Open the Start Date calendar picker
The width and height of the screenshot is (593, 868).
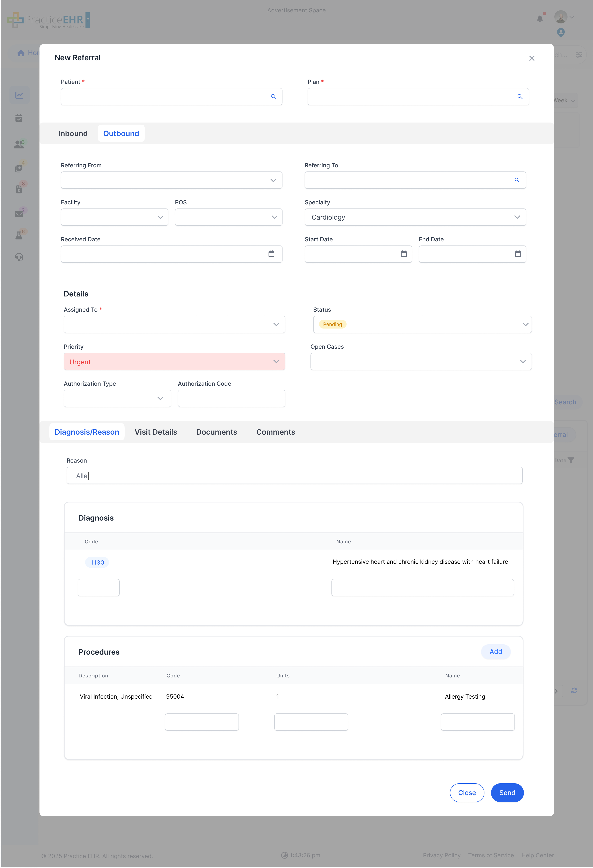tap(404, 254)
